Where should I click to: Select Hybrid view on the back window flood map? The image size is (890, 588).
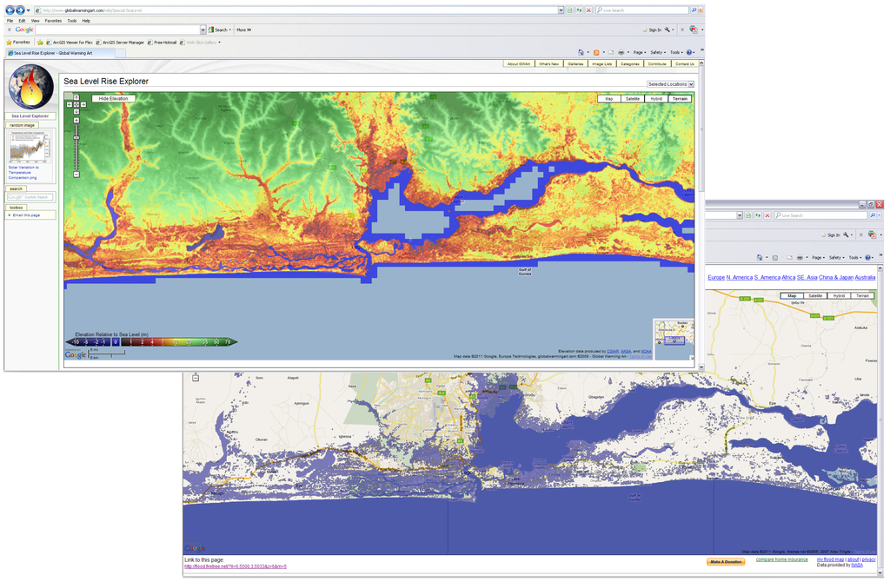839,295
